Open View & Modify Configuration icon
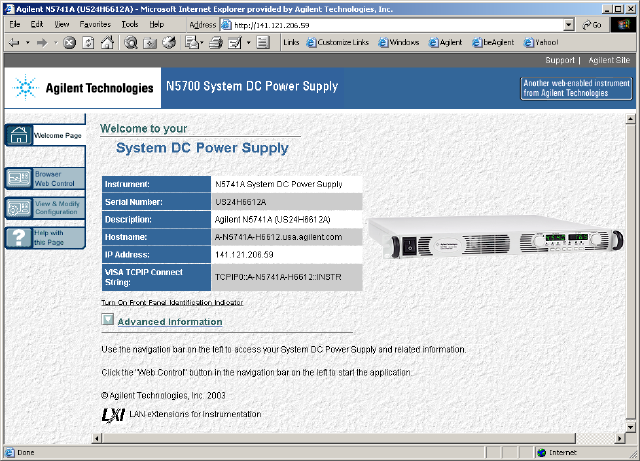Viewport: 640px width, 461px height. 19,208
